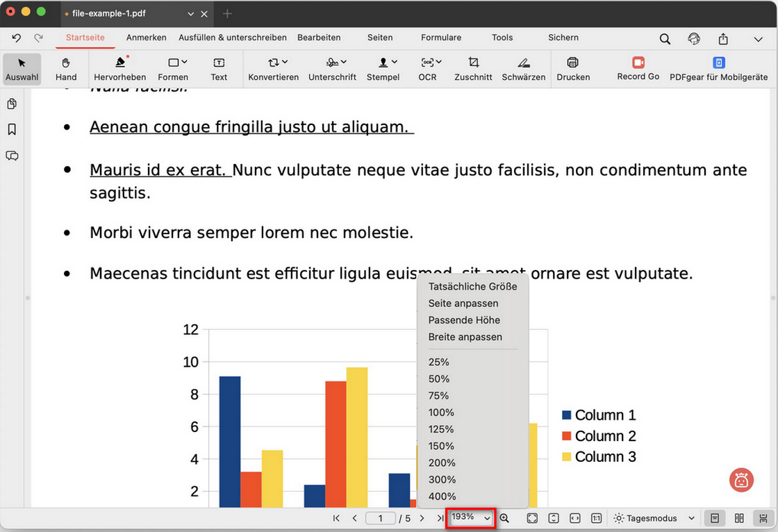Image resolution: width=778 pixels, height=532 pixels.
Task: Click the page number input field
Action: [x=380, y=518]
